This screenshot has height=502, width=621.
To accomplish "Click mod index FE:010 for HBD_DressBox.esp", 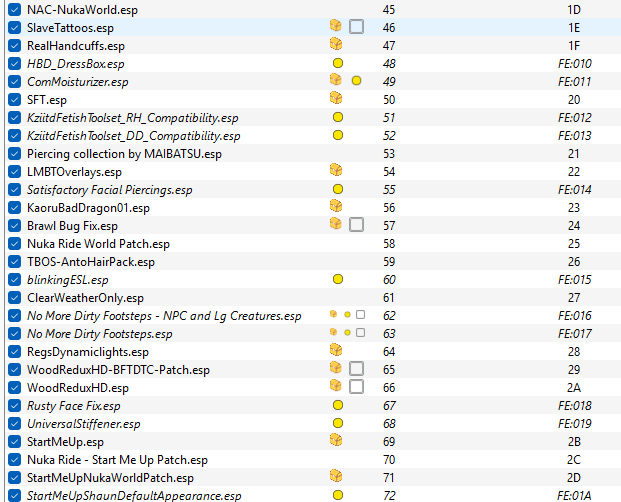I will point(575,64).
